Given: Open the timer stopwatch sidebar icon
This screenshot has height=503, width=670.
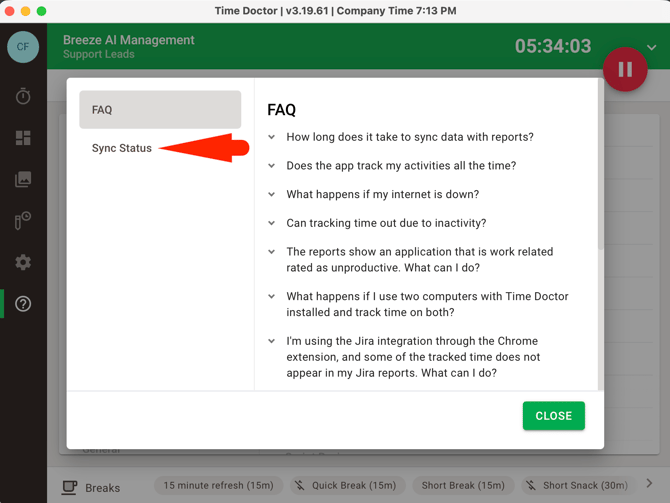Looking at the screenshot, I should pos(23,96).
